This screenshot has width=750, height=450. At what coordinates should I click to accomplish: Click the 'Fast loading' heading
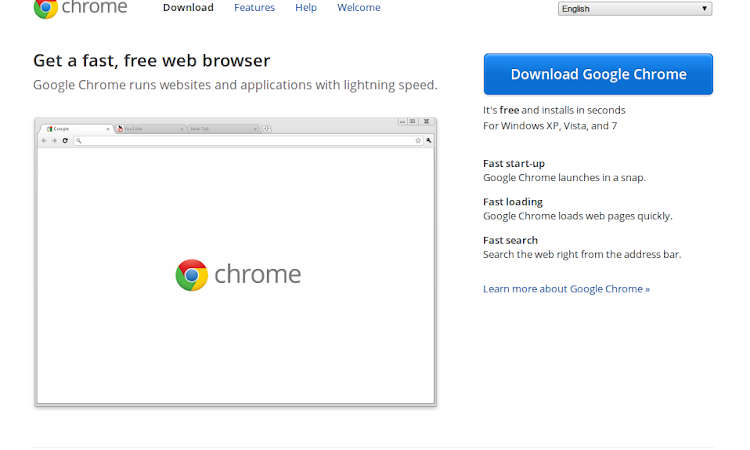click(513, 202)
